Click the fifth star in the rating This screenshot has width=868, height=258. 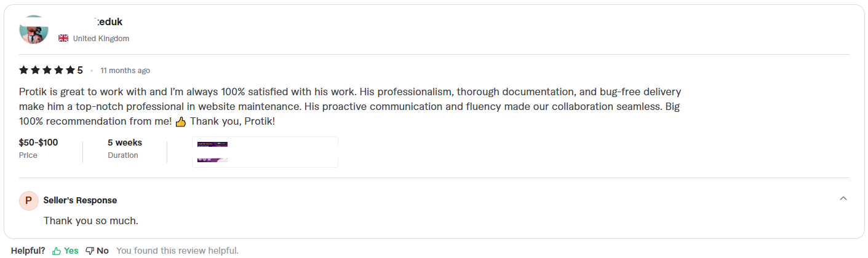[70, 70]
